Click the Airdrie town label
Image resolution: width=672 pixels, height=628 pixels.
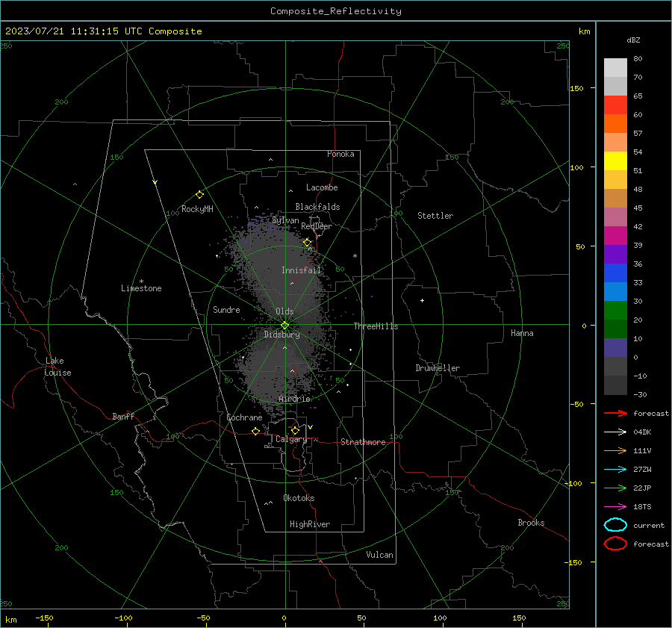pos(294,399)
